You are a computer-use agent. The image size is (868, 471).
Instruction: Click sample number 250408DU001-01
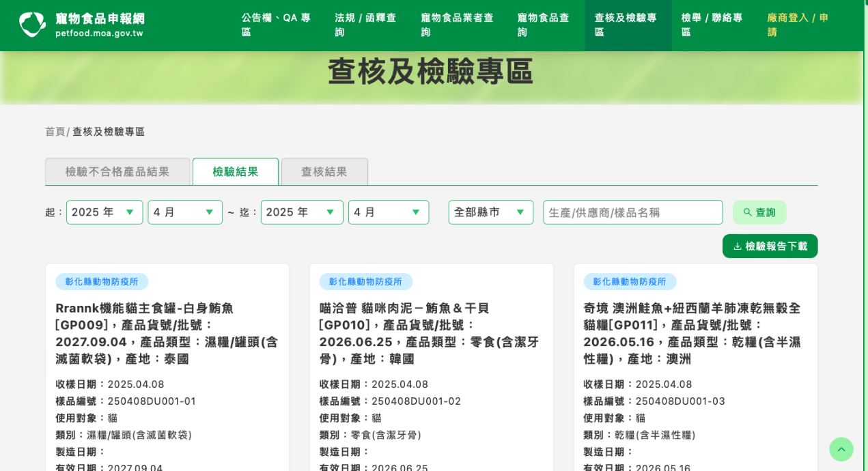(152, 401)
